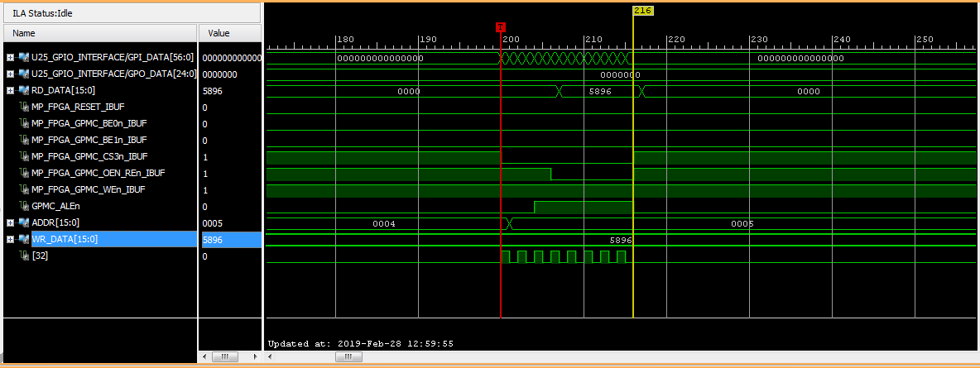Click the GPMC_BE1n_IBUF signal icon

(24, 140)
